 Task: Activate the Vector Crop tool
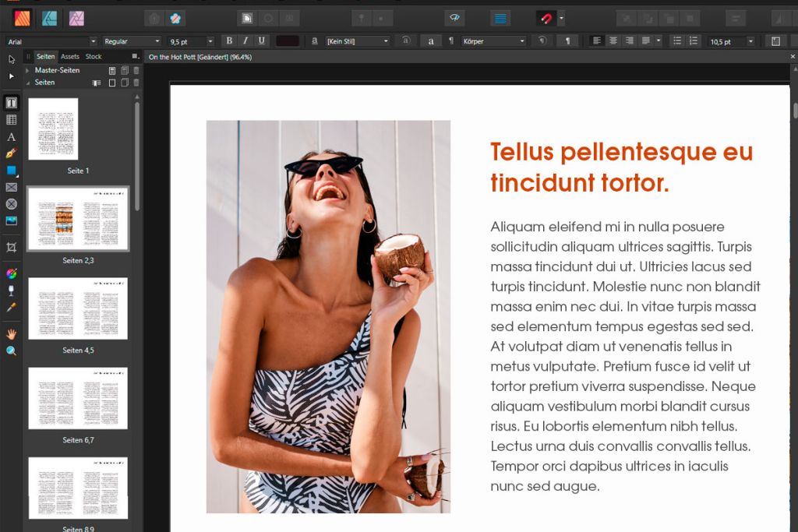11,245
